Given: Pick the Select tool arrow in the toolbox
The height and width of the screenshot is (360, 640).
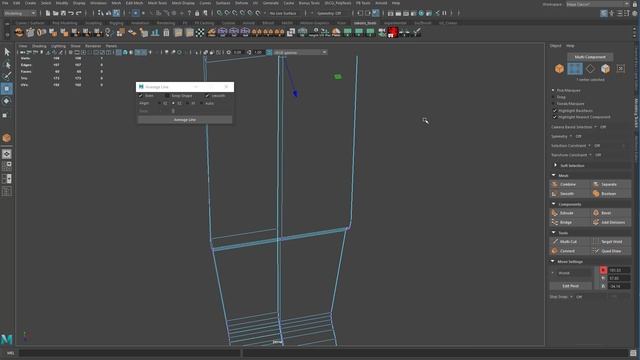Looking at the screenshot, I should [7, 52].
